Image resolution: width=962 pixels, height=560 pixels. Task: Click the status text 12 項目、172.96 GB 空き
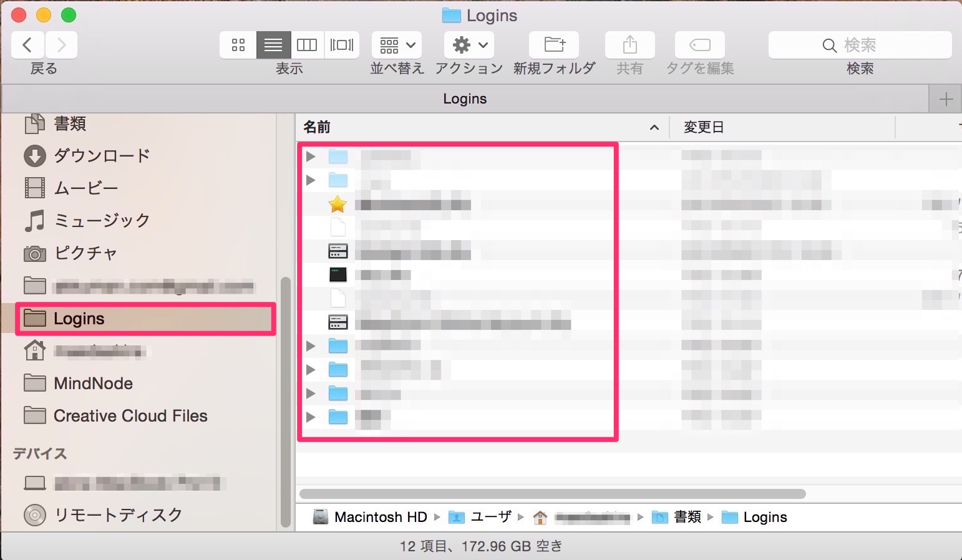coord(481,546)
